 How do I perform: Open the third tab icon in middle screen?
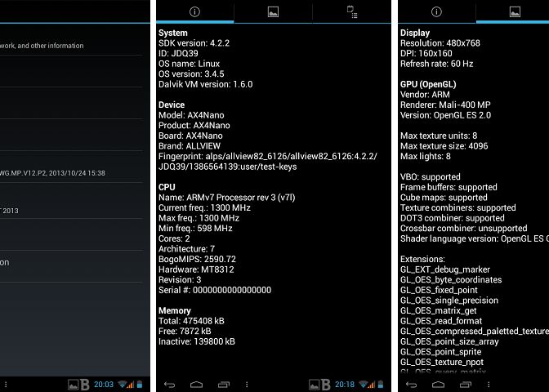[352, 11]
